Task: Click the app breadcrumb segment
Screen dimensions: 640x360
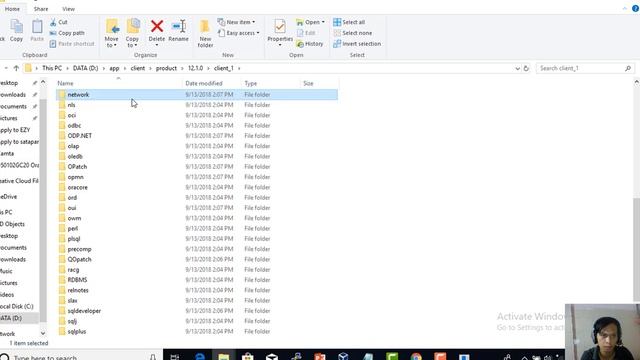Action: (x=114, y=68)
